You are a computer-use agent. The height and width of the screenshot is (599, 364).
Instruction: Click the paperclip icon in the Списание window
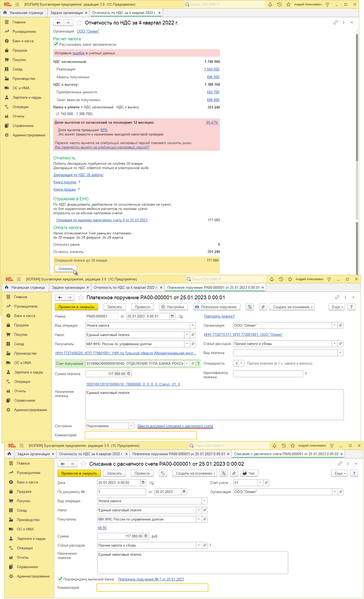(x=234, y=473)
